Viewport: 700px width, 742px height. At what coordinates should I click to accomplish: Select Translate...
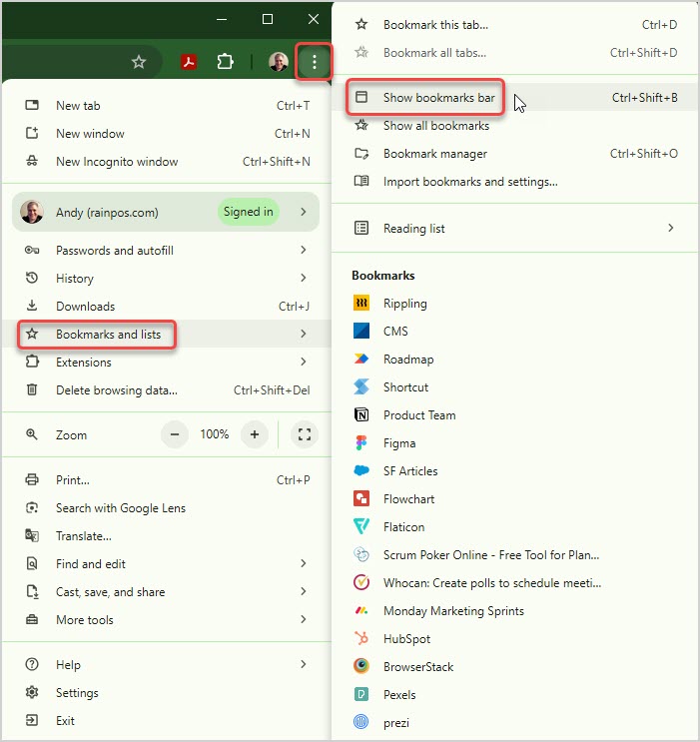(167, 535)
